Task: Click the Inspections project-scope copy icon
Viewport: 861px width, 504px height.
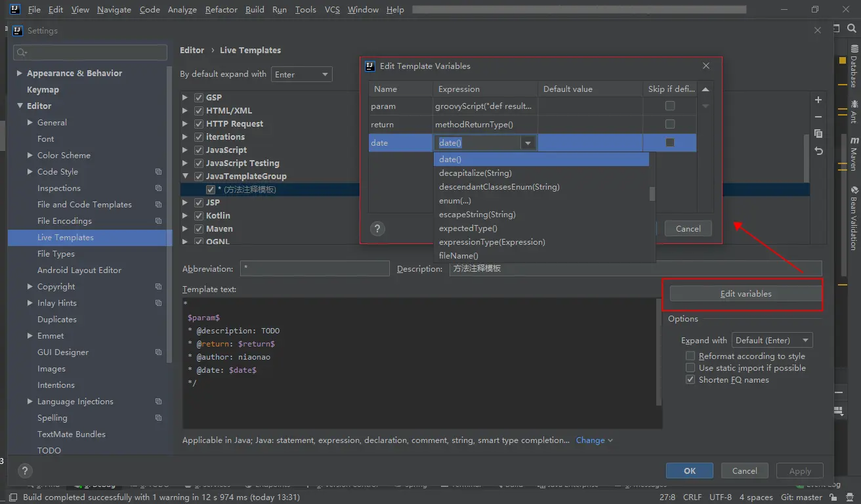Action: (158, 188)
